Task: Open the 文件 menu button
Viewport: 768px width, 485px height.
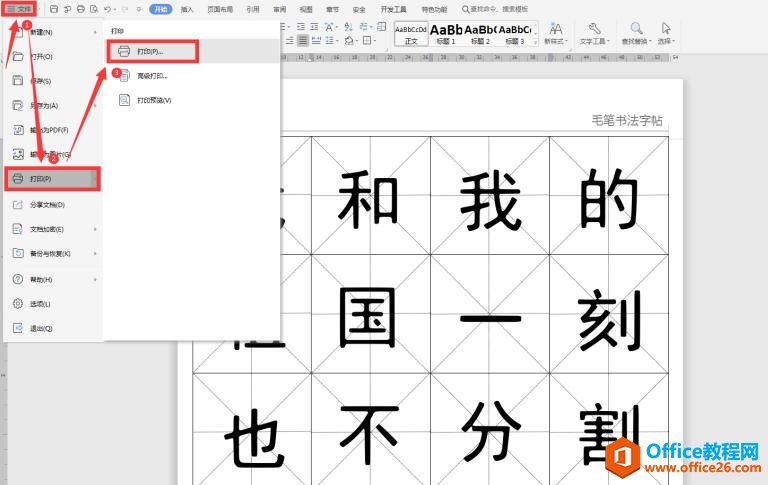Action: (x=19, y=9)
